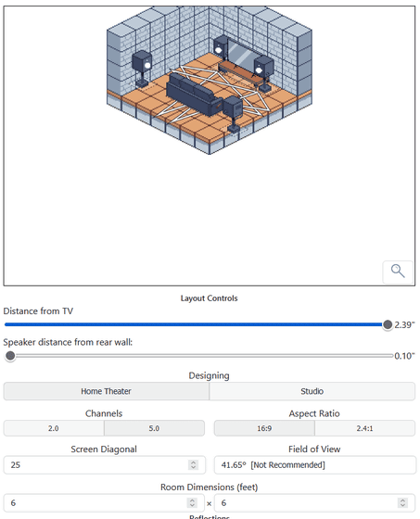Click Screen Diagonal stepper arrows
420x519 pixels.
click(x=193, y=464)
